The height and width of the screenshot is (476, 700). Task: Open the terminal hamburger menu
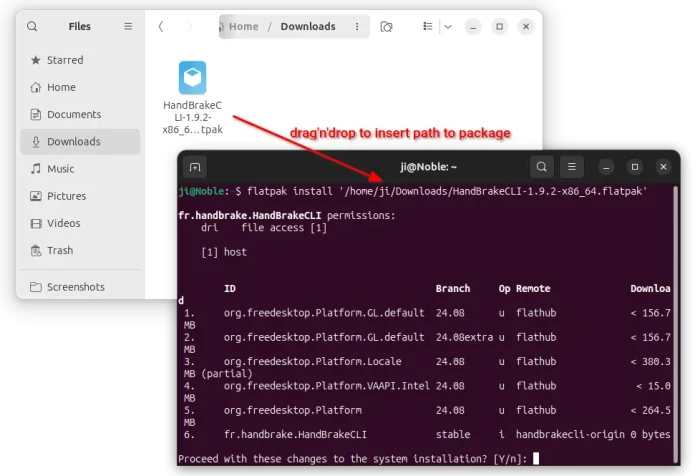(571, 167)
